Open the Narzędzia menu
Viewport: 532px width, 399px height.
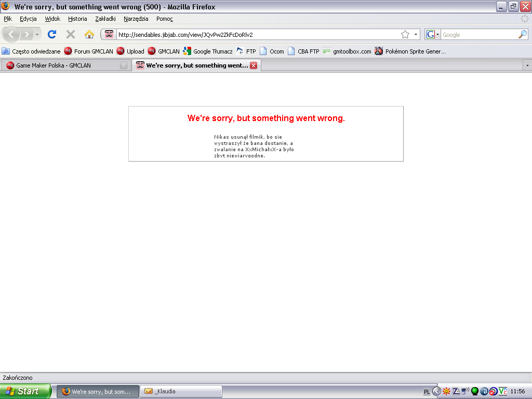[x=136, y=19]
